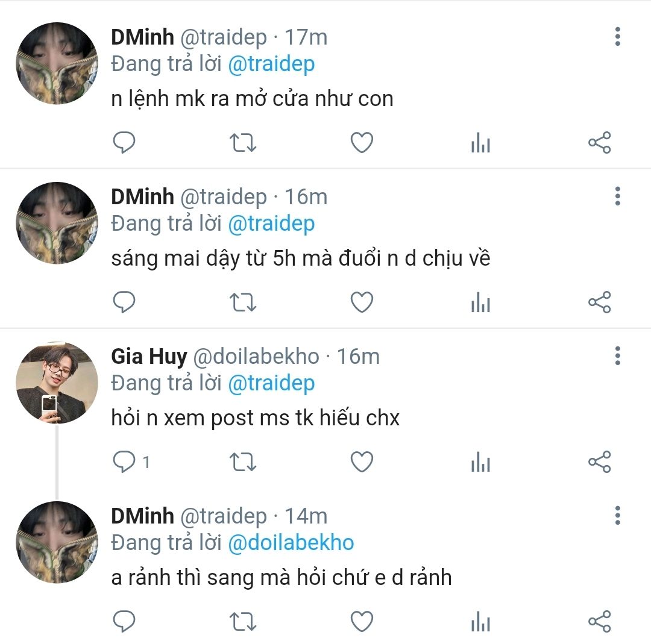Like Gia Huy's "hỏi n xem post" tweet
Image resolution: width=651 pixels, height=644 pixels.
[x=362, y=462]
